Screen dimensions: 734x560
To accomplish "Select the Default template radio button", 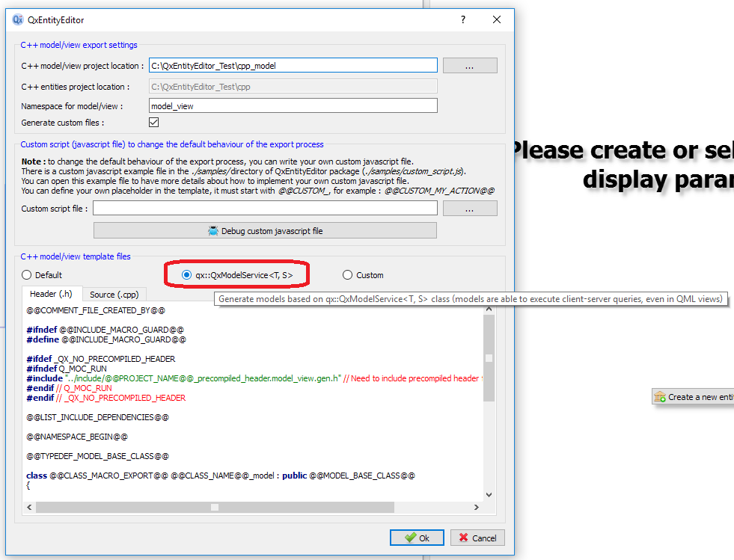I will pos(27,275).
